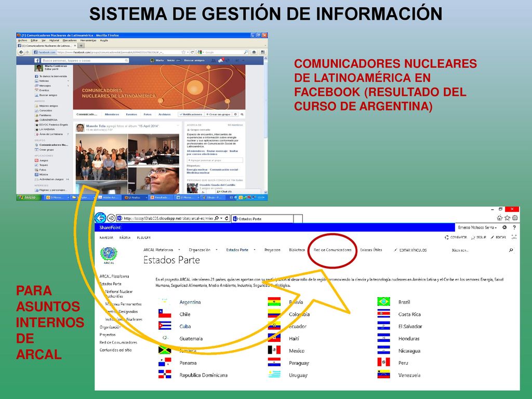Open the Cuba country link
The image size is (532, 399).
[185, 326]
